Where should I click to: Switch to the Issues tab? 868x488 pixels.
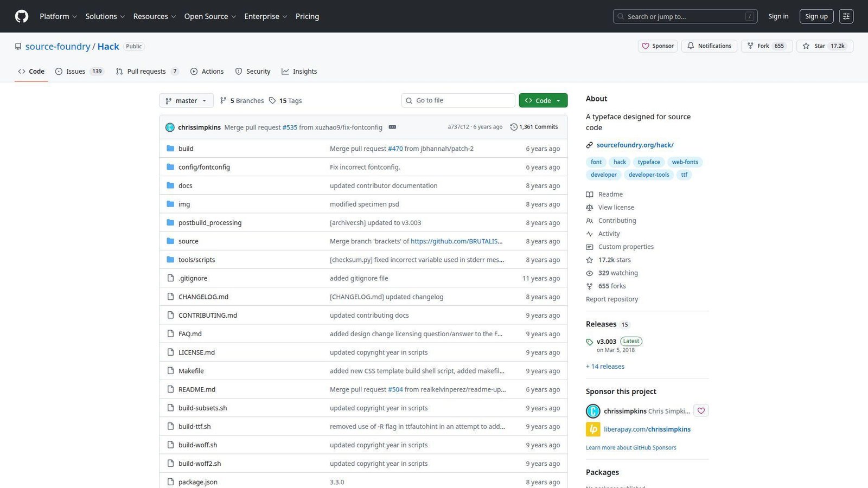click(x=79, y=71)
